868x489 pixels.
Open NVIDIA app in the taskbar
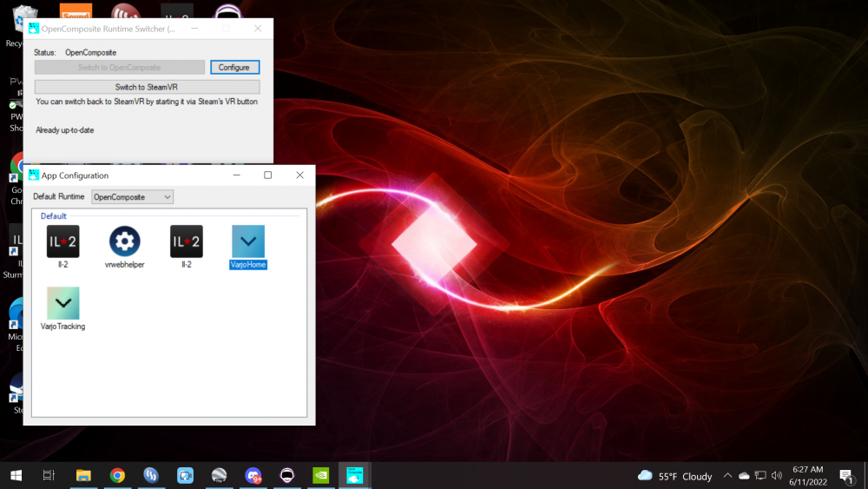tap(321, 475)
